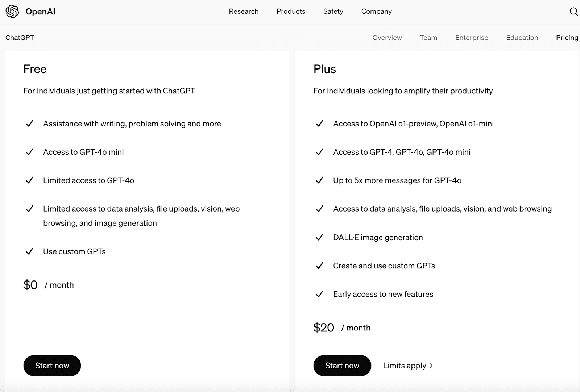
Task: Click checkmark beside 'Early access to new features'
Action: click(319, 294)
